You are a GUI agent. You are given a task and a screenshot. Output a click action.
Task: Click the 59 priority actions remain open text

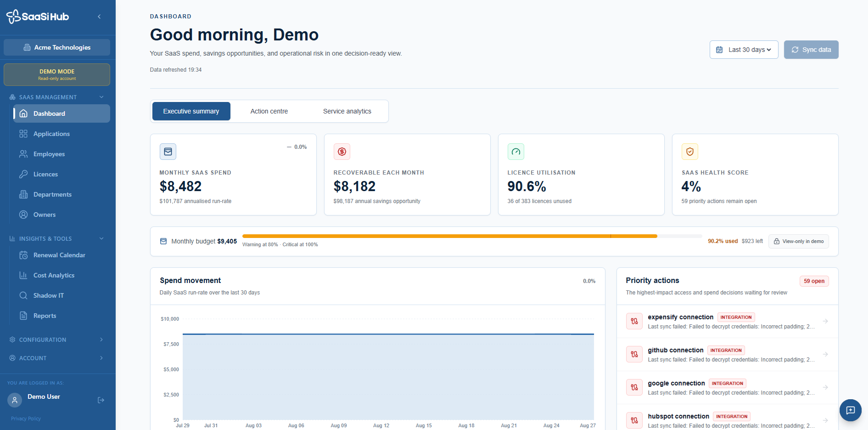pyautogui.click(x=719, y=201)
